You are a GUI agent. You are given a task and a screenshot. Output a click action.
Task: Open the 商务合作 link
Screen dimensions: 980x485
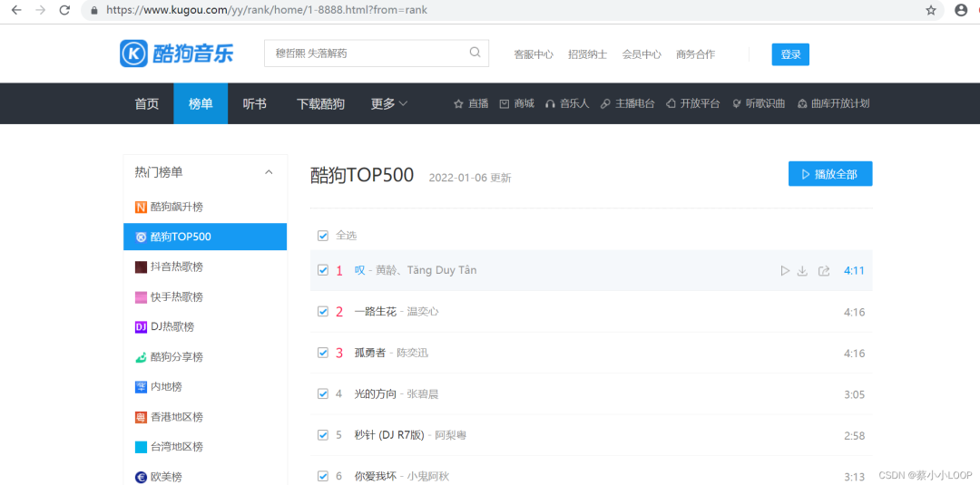click(695, 54)
